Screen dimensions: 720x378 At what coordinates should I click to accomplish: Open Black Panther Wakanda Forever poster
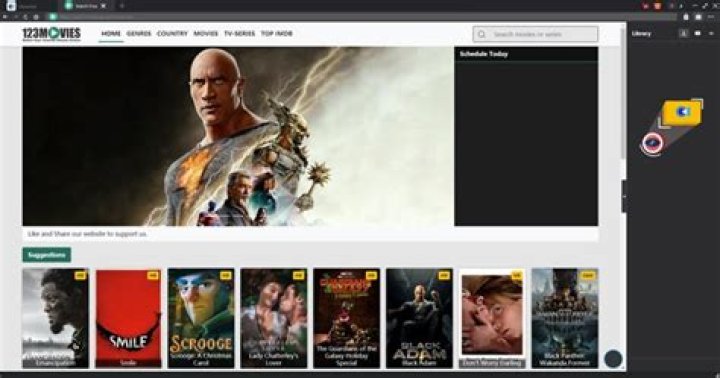coord(565,318)
